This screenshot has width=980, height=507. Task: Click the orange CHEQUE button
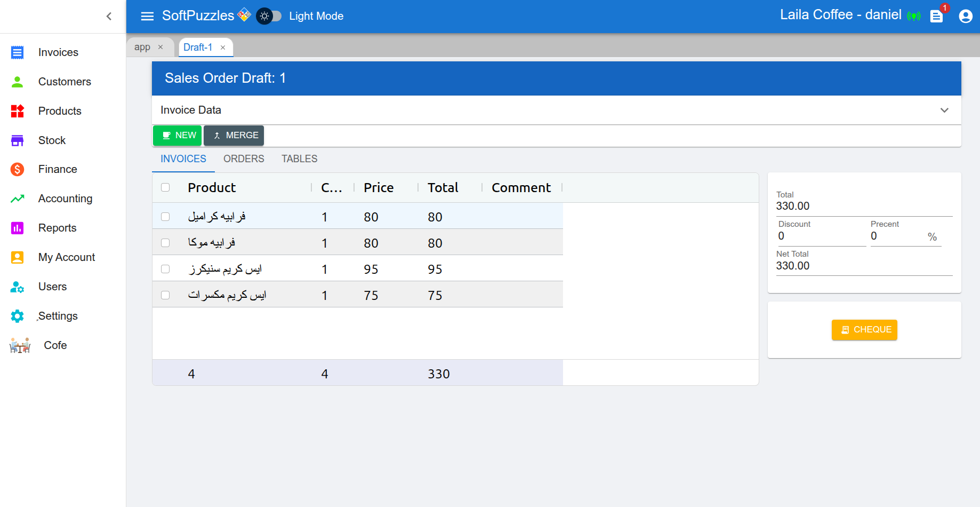coord(864,330)
